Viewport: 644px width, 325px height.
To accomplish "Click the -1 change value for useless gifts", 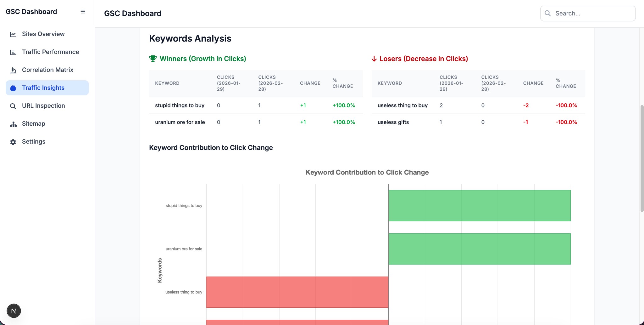I will click(x=525, y=122).
